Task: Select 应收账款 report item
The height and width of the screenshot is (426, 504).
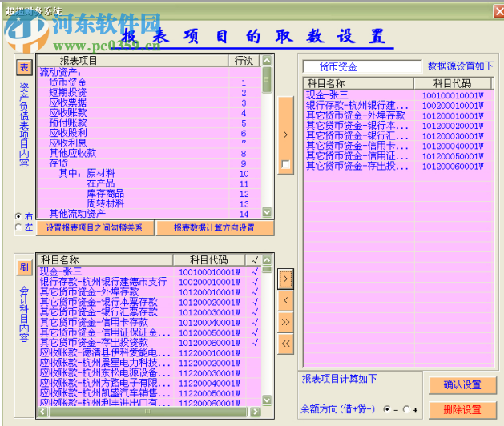Action: point(149,113)
